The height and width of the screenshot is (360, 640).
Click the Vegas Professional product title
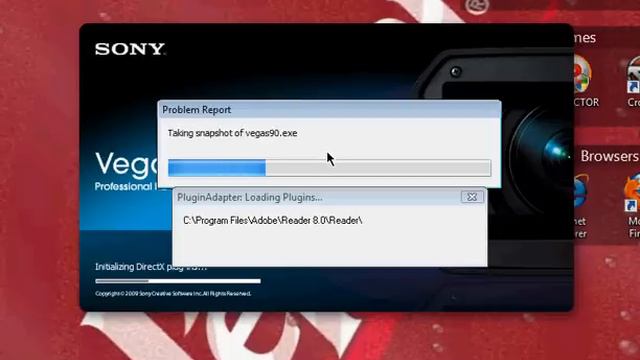coord(127,164)
